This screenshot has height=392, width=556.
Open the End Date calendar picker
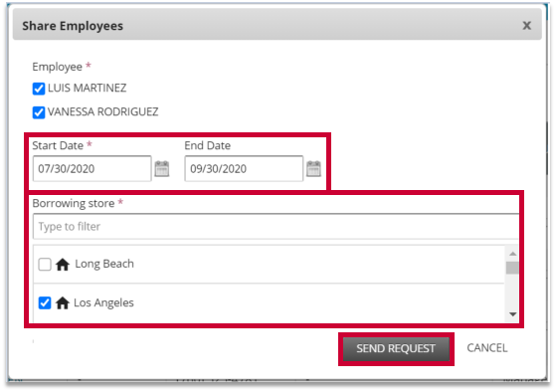pyautogui.click(x=313, y=168)
